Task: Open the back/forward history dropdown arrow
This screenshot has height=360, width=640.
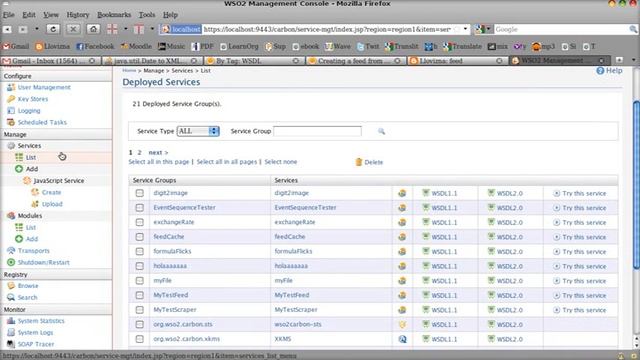Action: click(x=36, y=29)
